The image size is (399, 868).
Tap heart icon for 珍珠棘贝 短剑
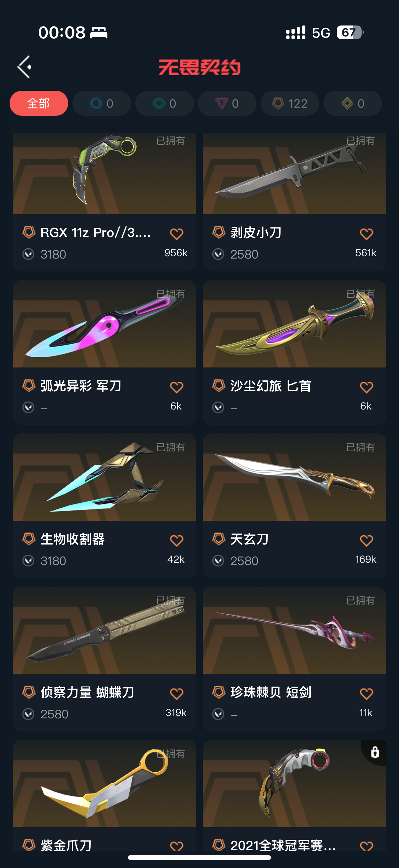tap(366, 694)
